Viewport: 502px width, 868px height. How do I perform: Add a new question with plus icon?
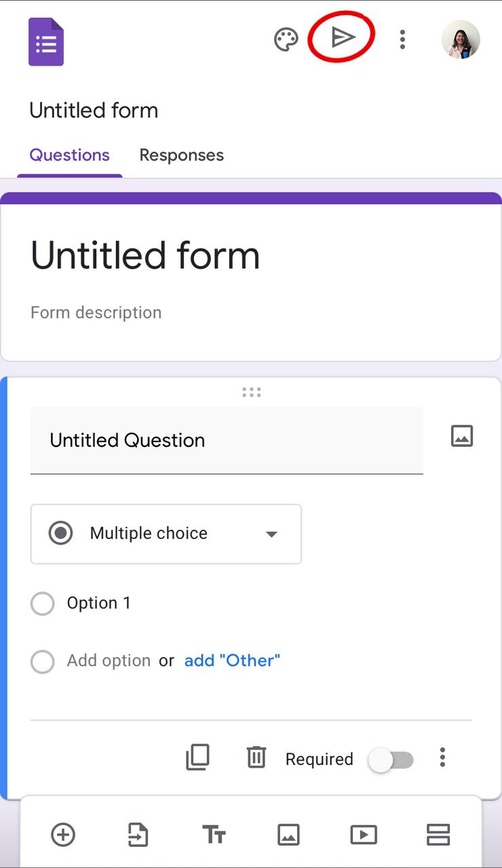[63, 835]
